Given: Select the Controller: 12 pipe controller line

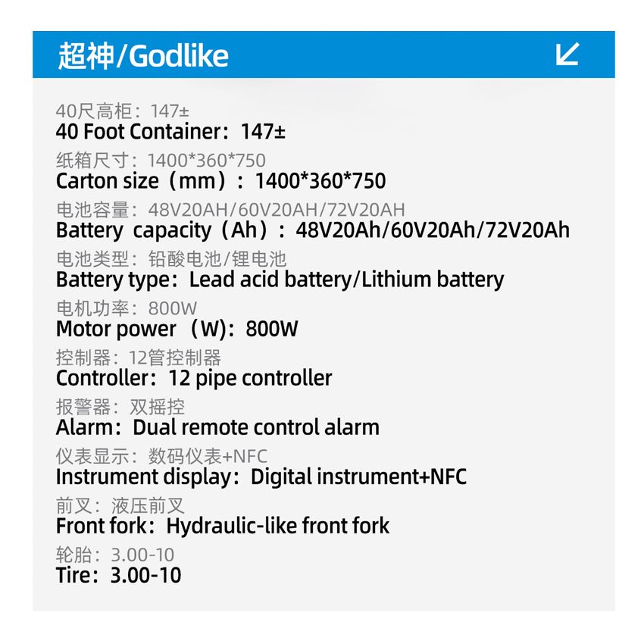Looking at the screenshot, I should pos(194,378).
